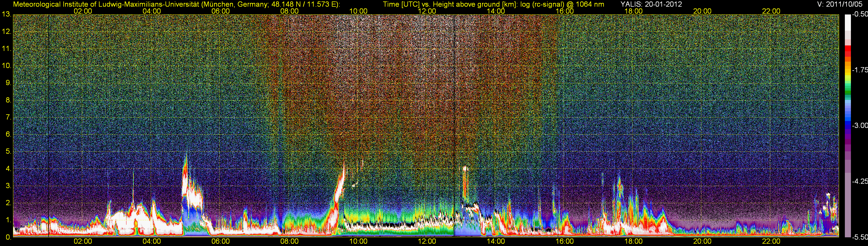Select '02:00' on the top time axis
This screenshot has width=868, height=246.
pos(83,11)
